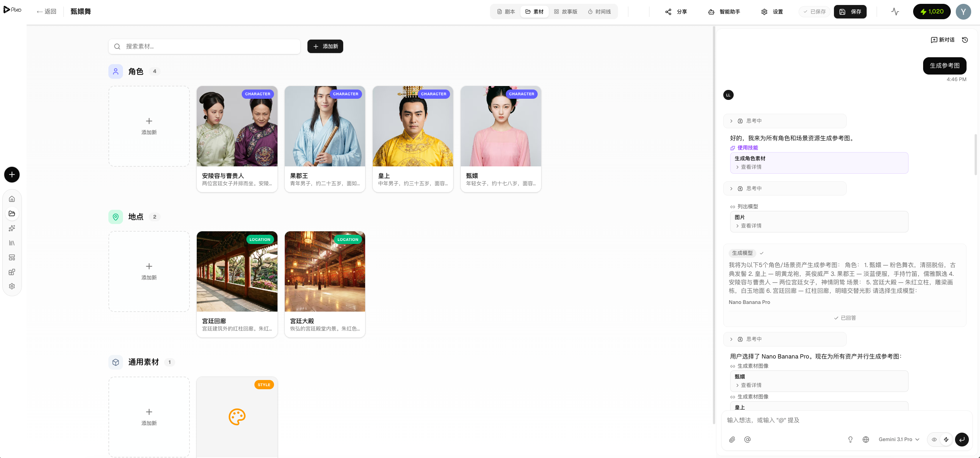Image resolution: width=980 pixels, height=458 pixels.
Task: Click the 分享 share button
Action: 676,12
